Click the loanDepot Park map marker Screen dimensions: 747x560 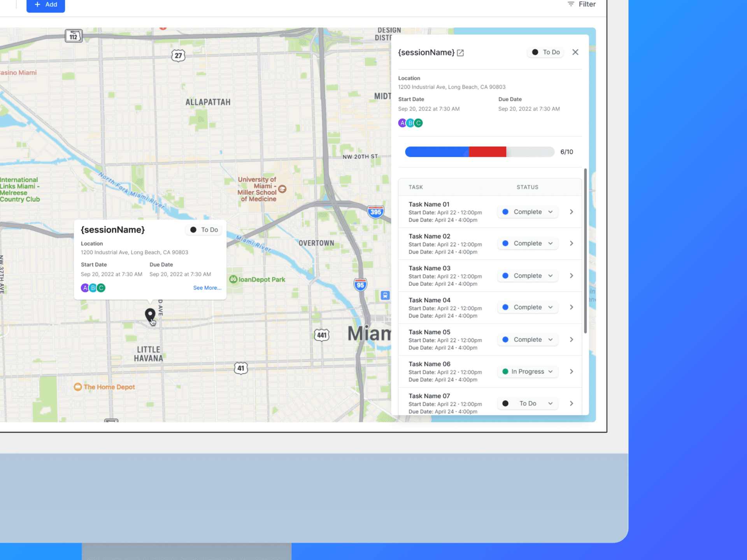click(x=233, y=279)
